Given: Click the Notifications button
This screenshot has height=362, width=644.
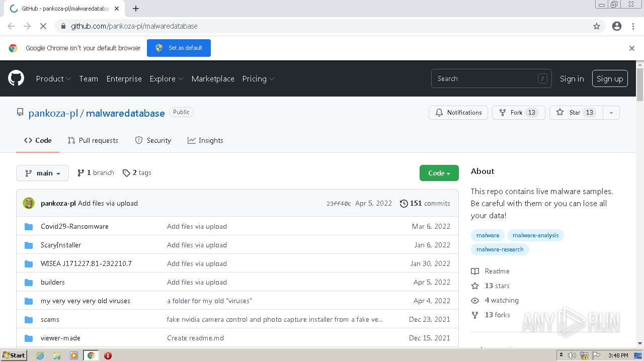Looking at the screenshot, I should (x=458, y=113).
